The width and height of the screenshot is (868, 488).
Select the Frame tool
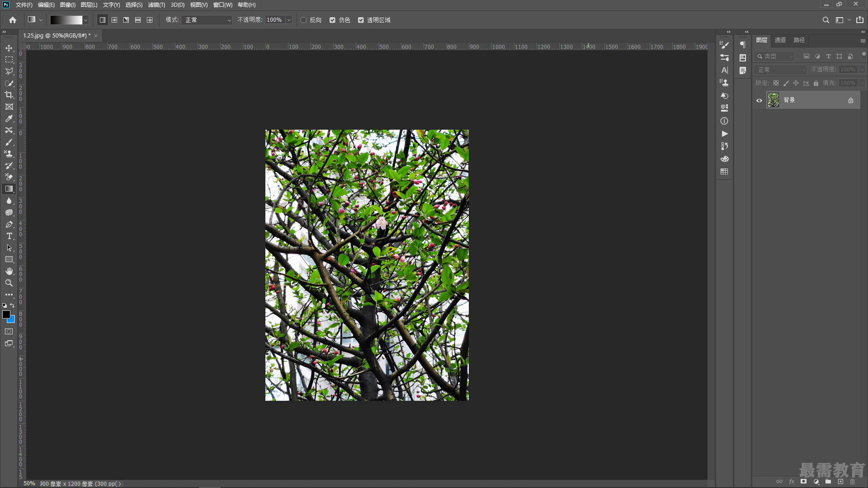point(9,107)
